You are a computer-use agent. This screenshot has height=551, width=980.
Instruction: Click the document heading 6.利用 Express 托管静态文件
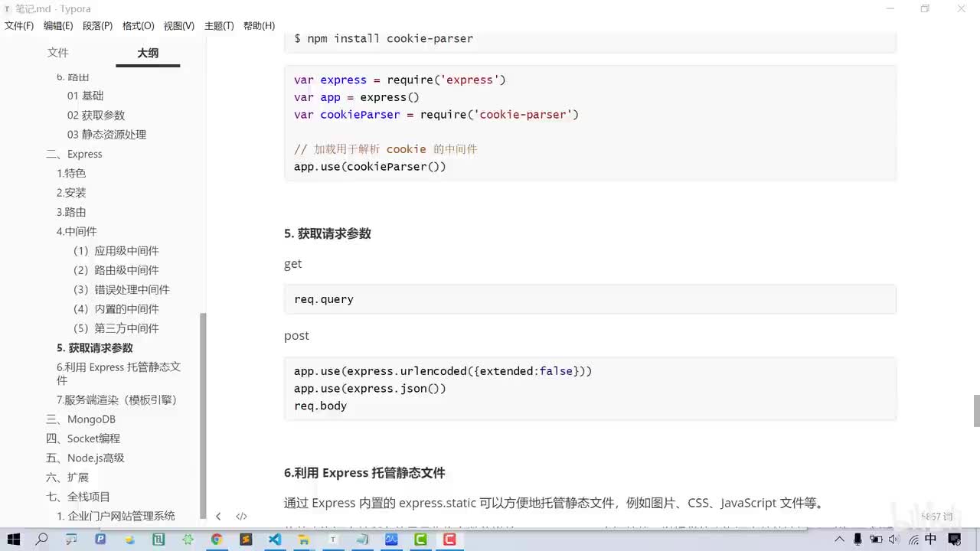coord(364,473)
